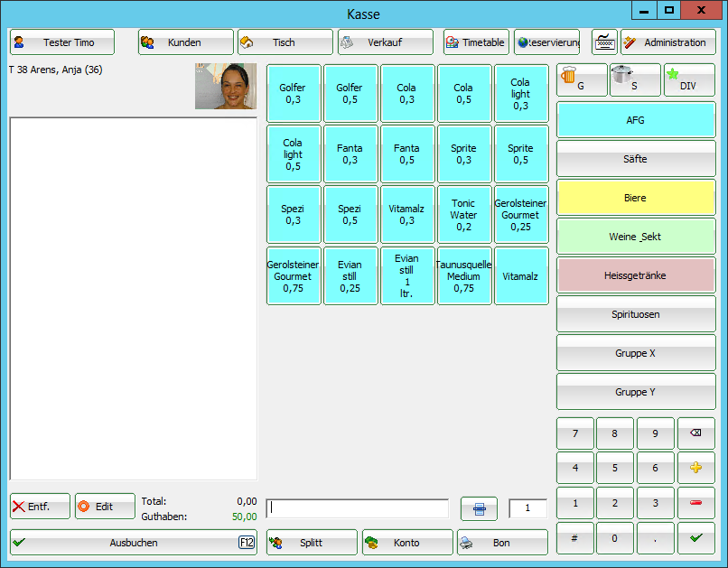728x568 pixels.
Task: Focus the article search input field
Action: pos(358,508)
